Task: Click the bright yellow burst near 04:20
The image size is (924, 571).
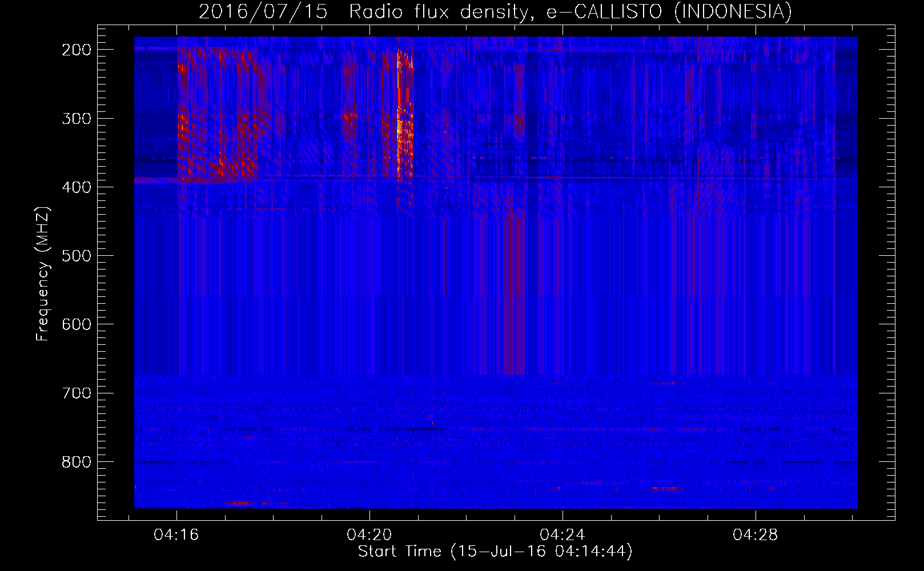Action: click(404, 117)
